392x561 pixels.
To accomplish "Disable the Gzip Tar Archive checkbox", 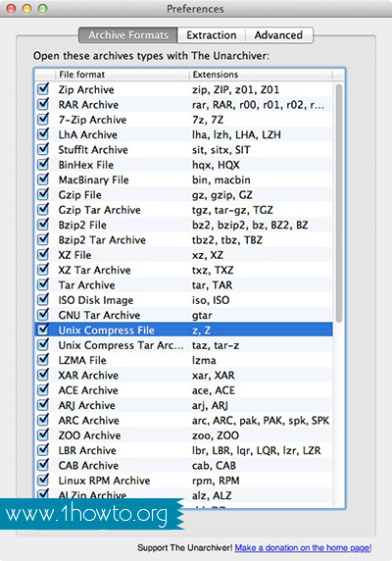I will pyautogui.click(x=43, y=209).
